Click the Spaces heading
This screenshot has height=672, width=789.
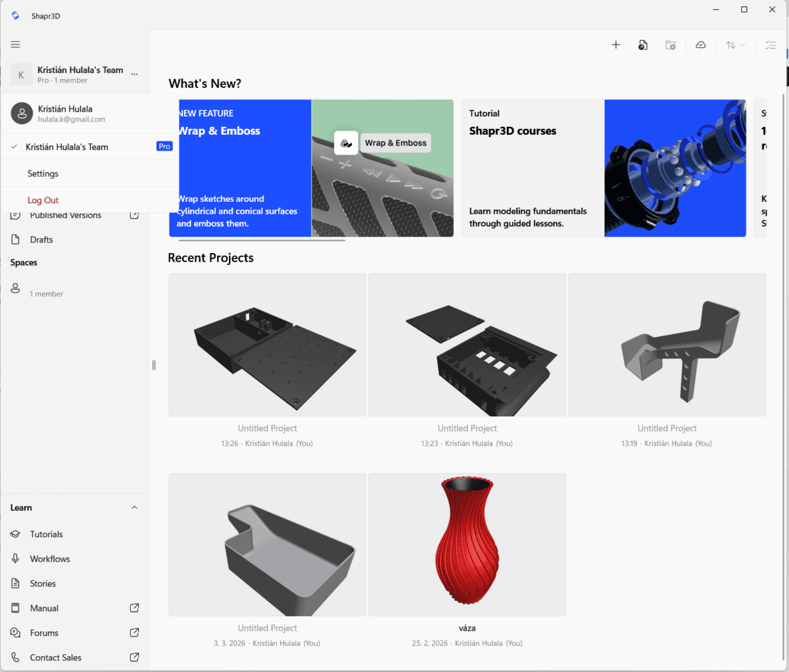click(24, 262)
